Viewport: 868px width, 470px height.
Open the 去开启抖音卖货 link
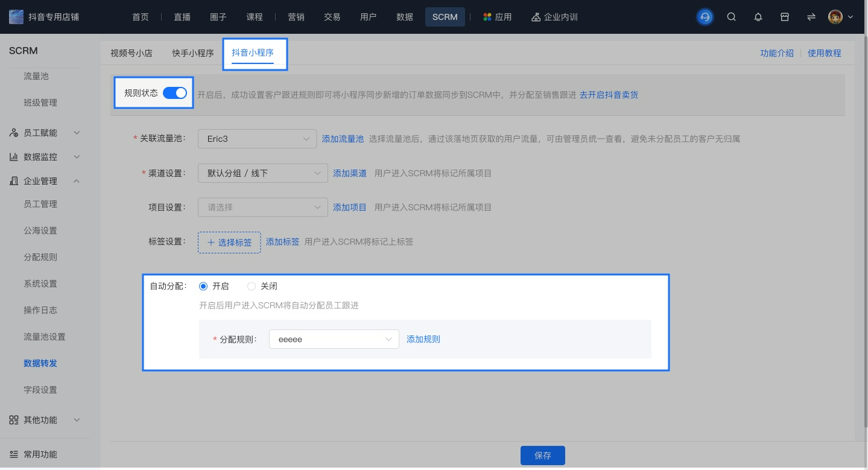coord(609,95)
